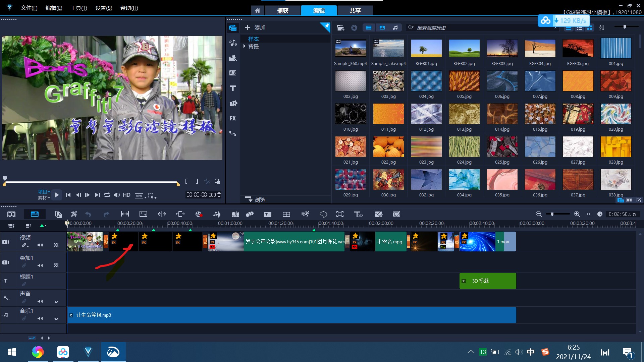Open the 文件(F) menu
This screenshot has height=362, width=644.
29,8
